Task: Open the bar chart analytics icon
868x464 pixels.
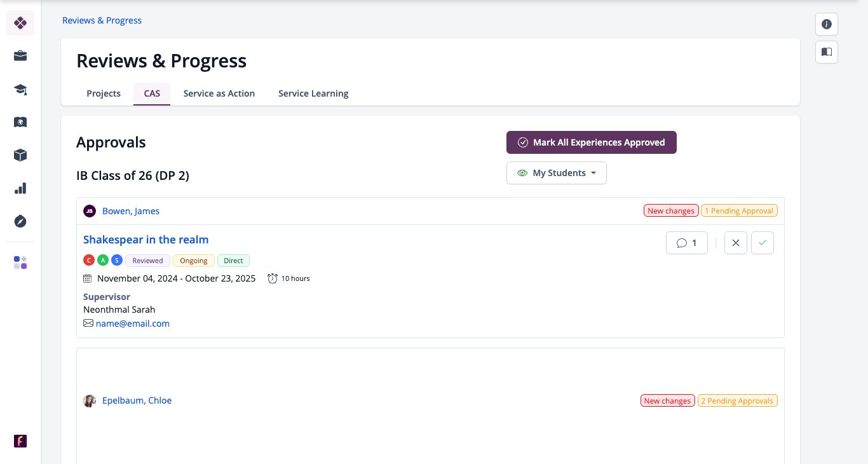Action: point(20,188)
